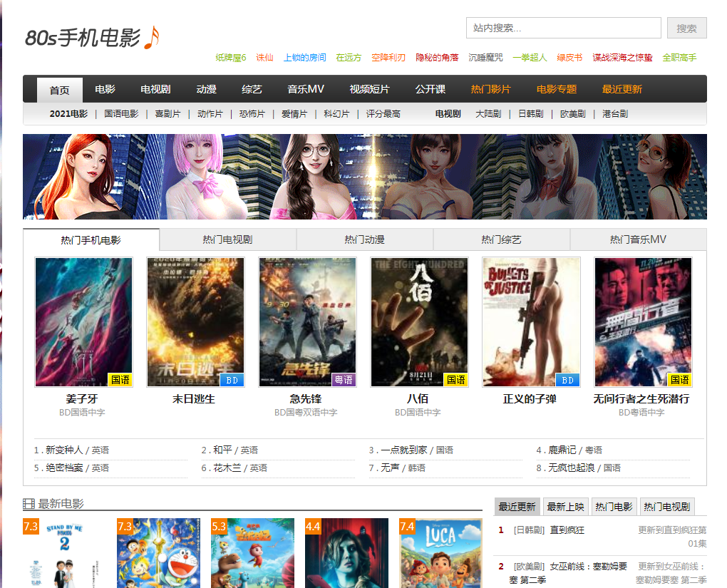Select the 热门电影 sidebar tab
Image resolution: width=727 pixels, height=588 pixels.
click(x=614, y=507)
